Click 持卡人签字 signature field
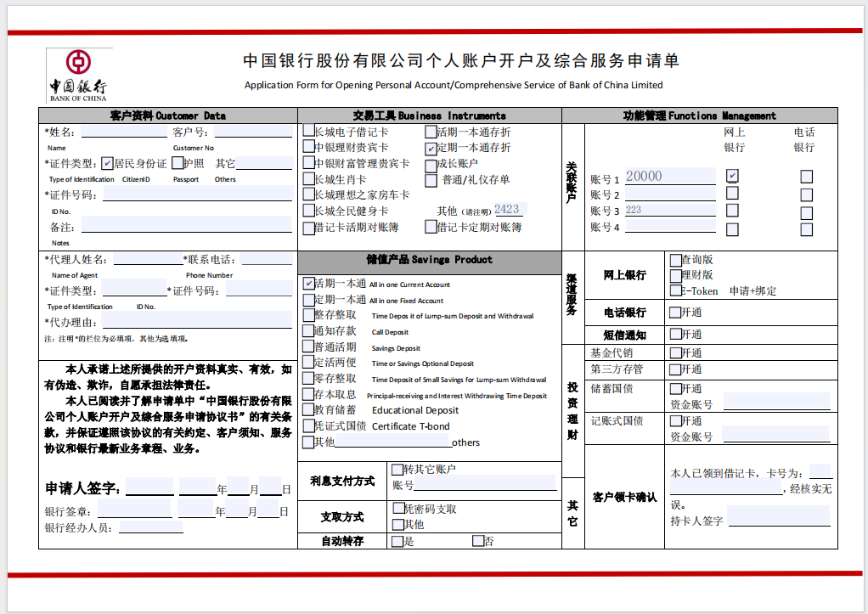The width and height of the screenshot is (868, 614). tap(779, 516)
